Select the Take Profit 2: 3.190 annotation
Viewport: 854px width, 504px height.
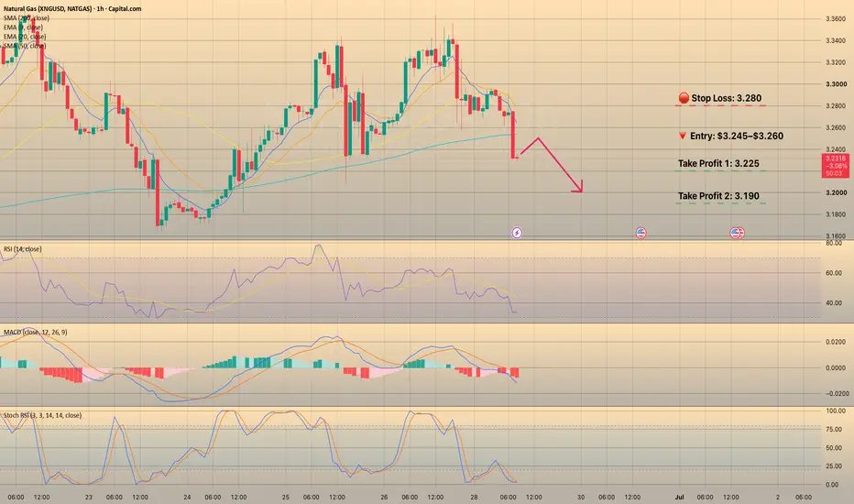718,195
